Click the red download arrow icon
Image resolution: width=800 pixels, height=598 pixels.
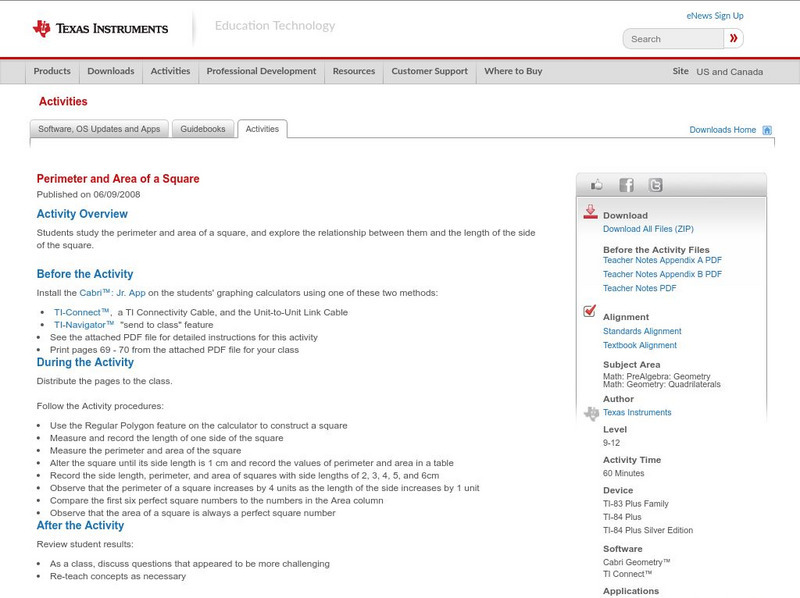[x=590, y=212]
